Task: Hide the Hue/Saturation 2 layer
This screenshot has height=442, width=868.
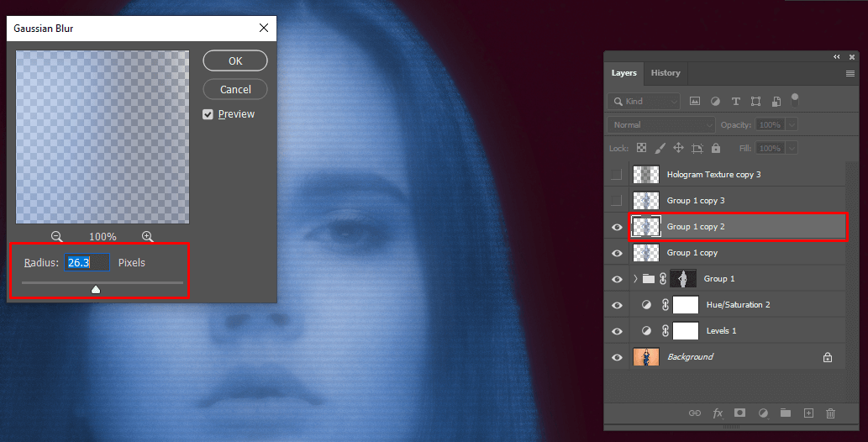Action: coord(617,305)
